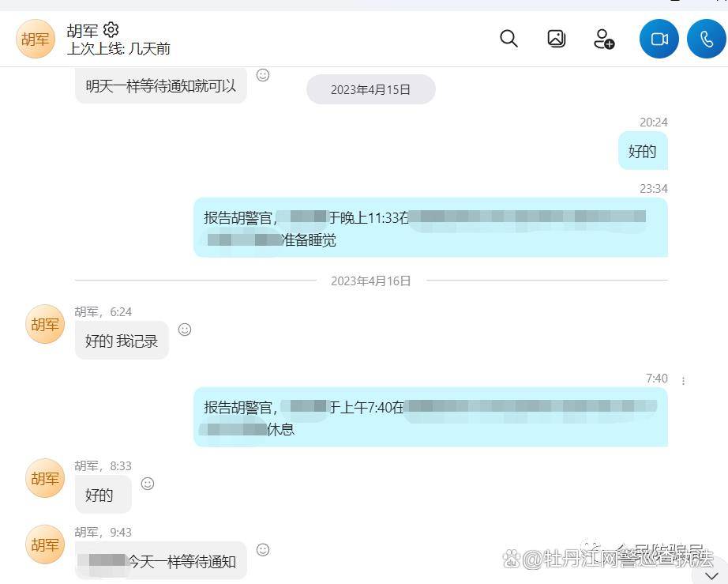
Task: Open the chat gallery icon
Action: pyautogui.click(x=556, y=39)
